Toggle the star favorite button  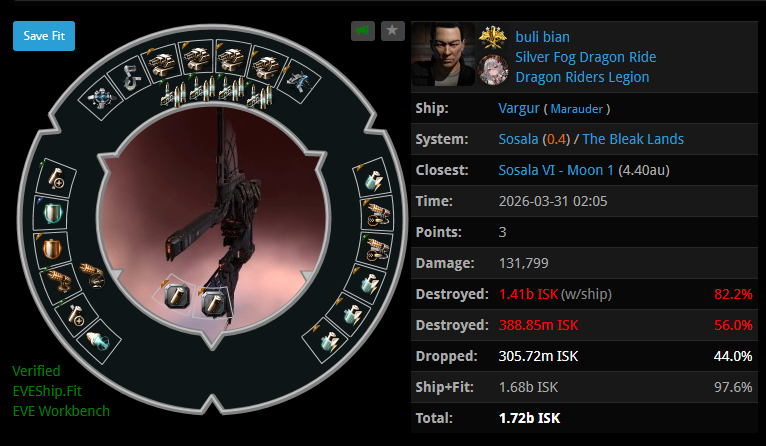click(392, 31)
